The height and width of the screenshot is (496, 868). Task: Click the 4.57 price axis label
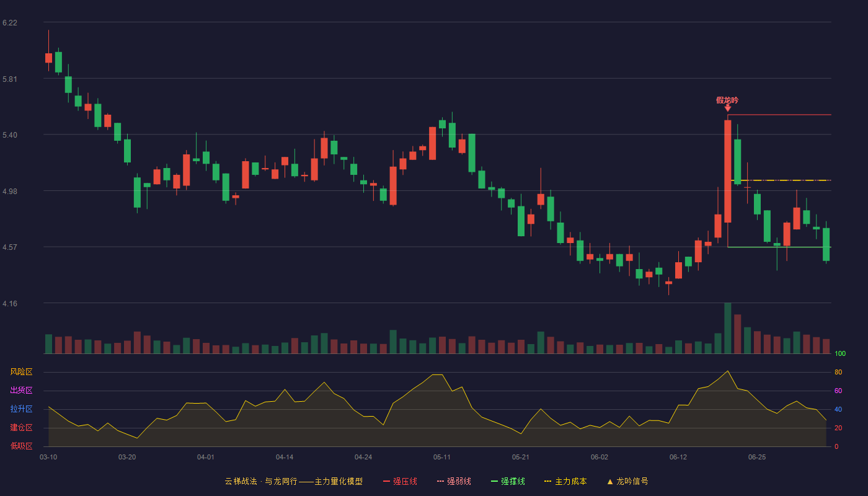[10, 247]
